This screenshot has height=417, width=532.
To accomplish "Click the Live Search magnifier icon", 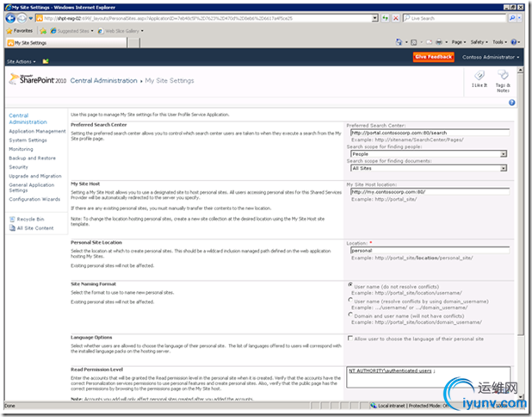I will [x=512, y=18].
